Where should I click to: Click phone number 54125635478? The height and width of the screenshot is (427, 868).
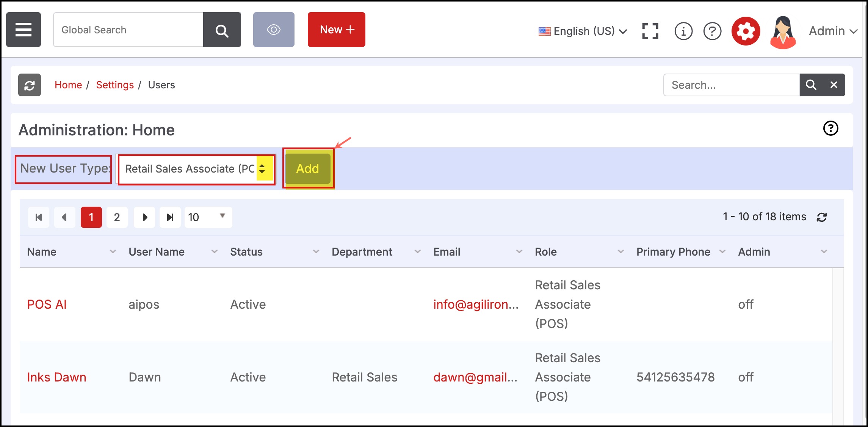coord(675,377)
